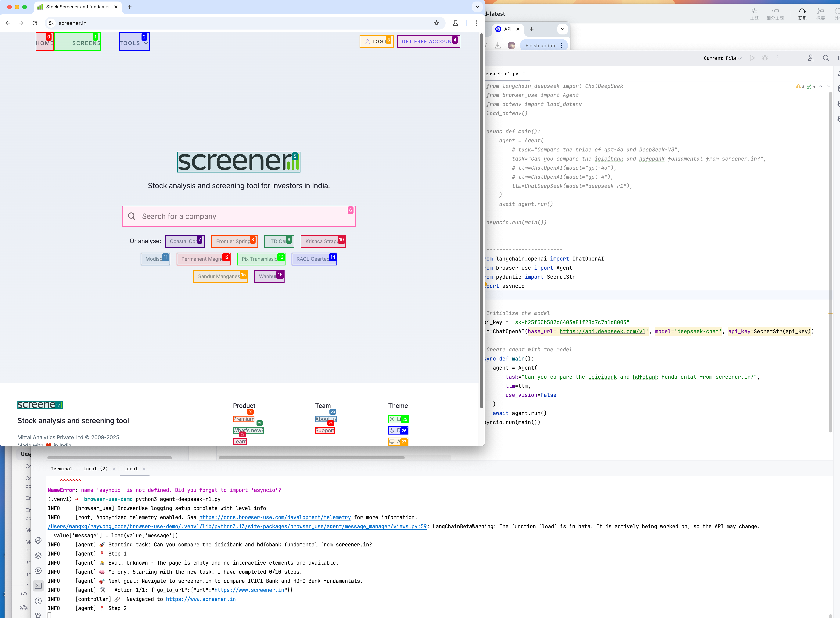
Task: Select the Auto theme option in footer
Action: (398, 442)
